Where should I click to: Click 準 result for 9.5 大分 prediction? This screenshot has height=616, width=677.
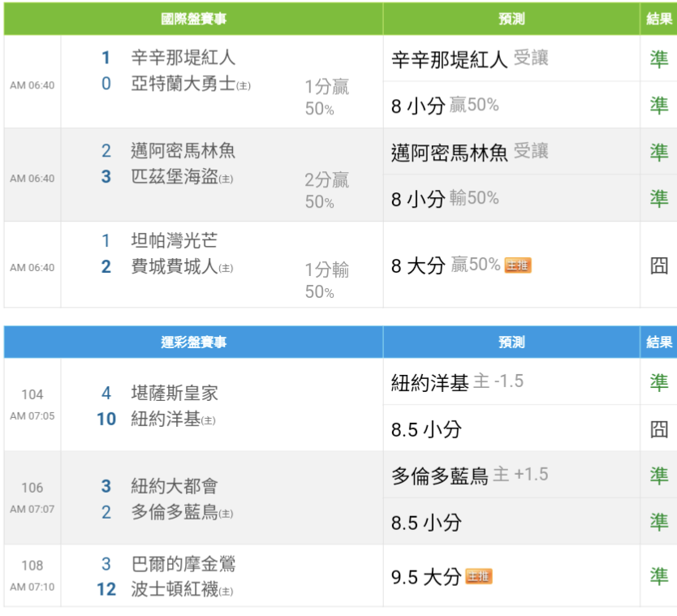pyautogui.click(x=659, y=576)
